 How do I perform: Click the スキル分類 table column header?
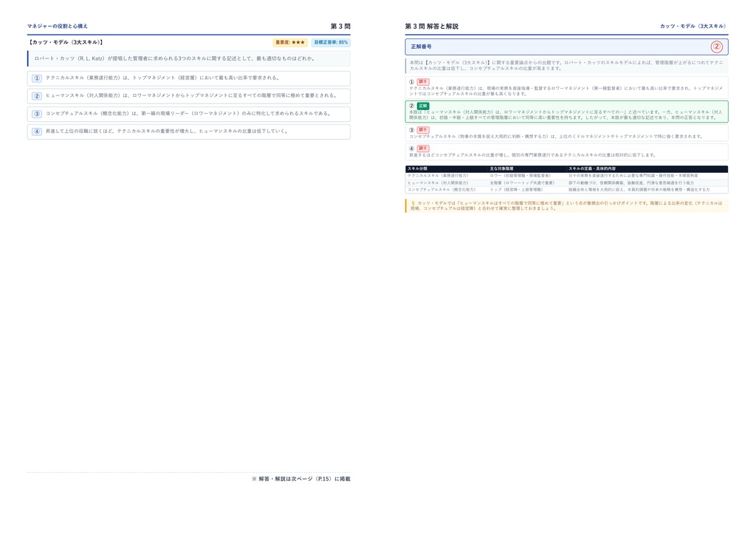(x=418, y=168)
